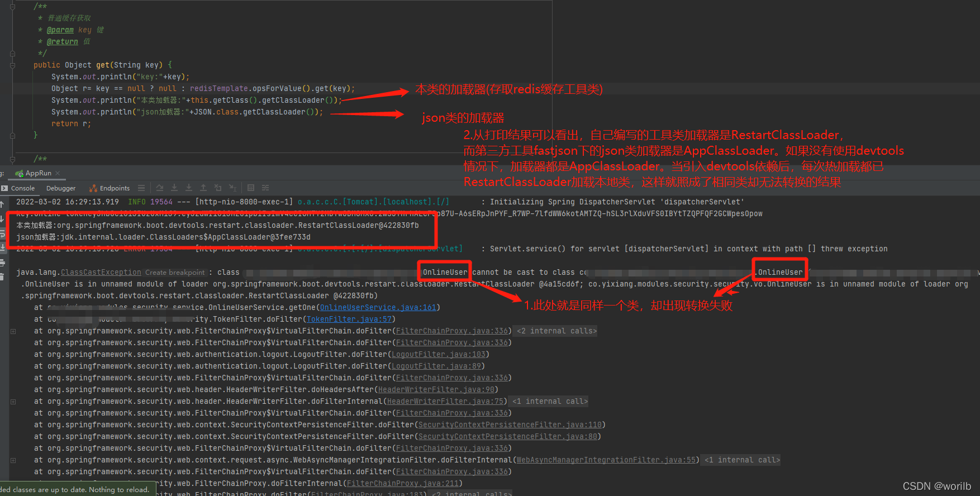
Task: Click the Drop Frame icon
Action: click(218, 188)
